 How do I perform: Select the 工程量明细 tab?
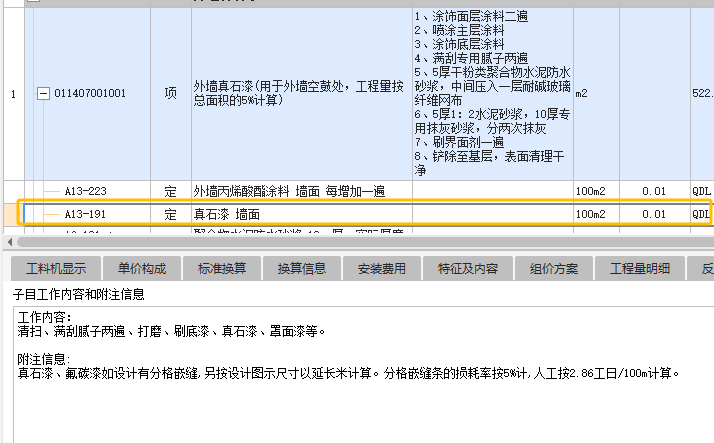(640, 268)
